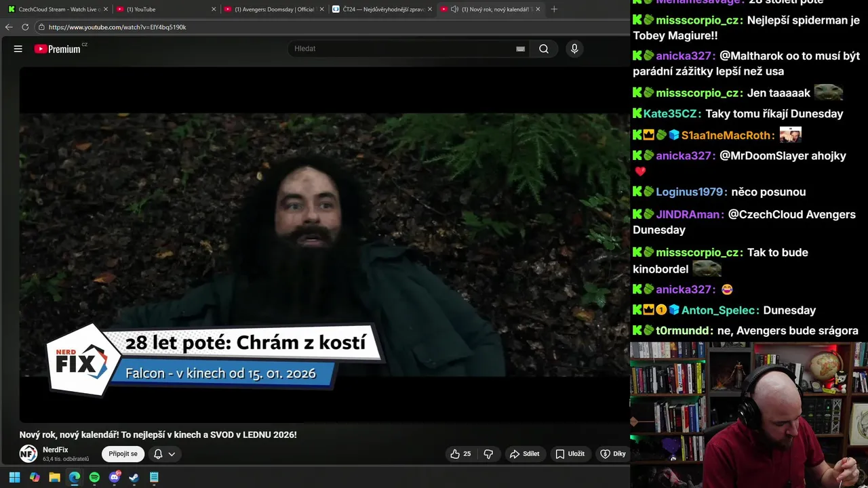
Task: Close the ČT24 tab
Action: [x=429, y=9]
